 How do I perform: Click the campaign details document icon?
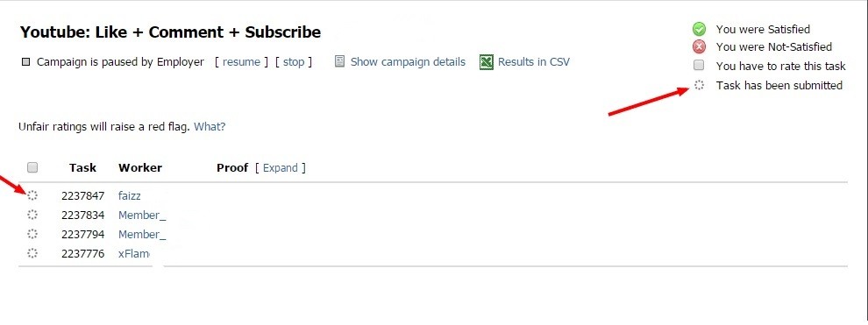pos(340,62)
